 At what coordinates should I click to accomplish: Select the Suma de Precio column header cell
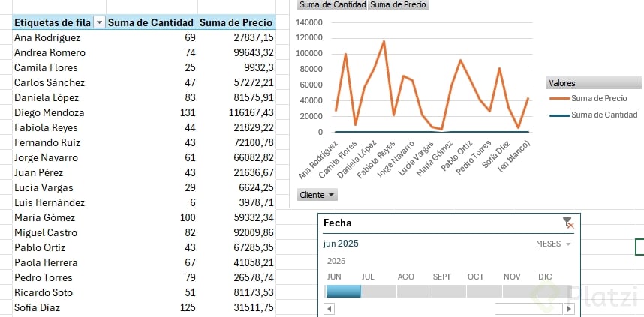(236, 23)
